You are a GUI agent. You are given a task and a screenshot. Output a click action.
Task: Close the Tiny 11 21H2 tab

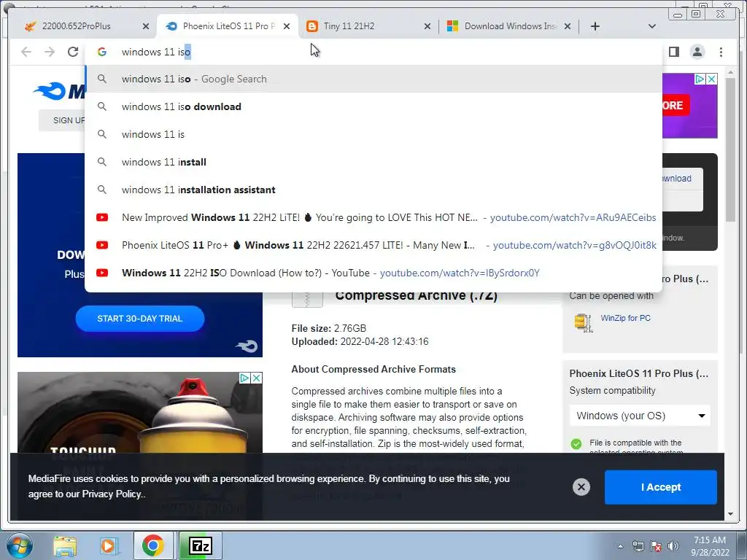point(427,26)
